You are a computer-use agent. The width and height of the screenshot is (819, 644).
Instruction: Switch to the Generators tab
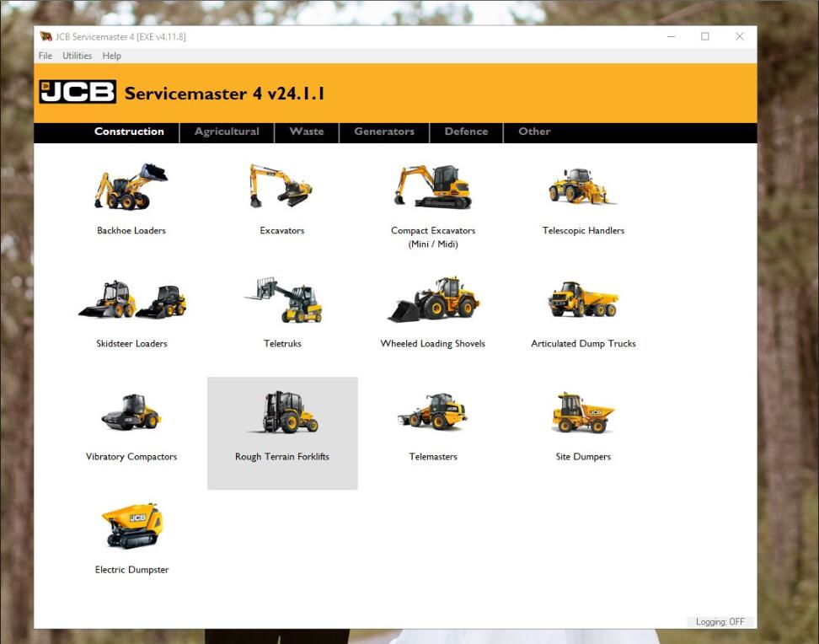coord(384,131)
